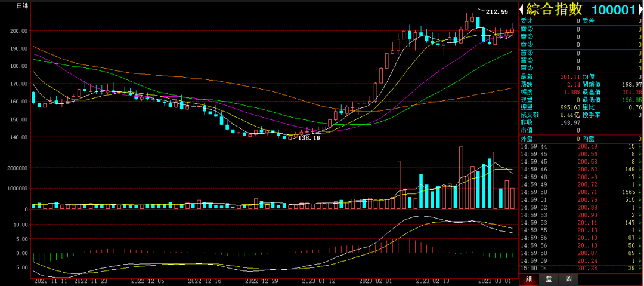
Task: Click the 綜合指數 index name
Action: (553, 10)
